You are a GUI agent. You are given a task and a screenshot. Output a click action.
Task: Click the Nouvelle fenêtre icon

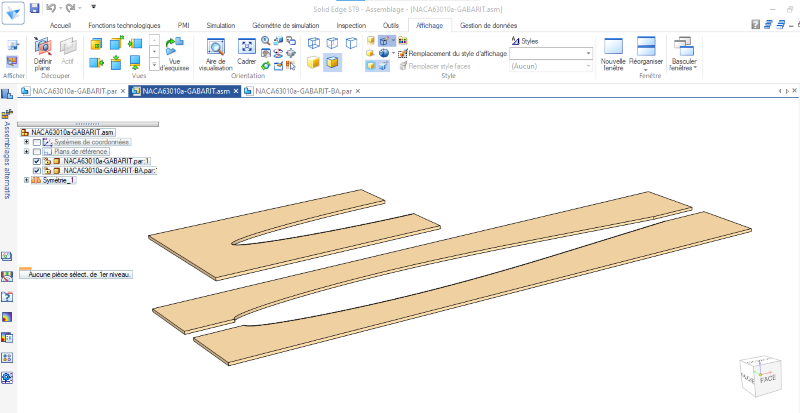(x=612, y=47)
